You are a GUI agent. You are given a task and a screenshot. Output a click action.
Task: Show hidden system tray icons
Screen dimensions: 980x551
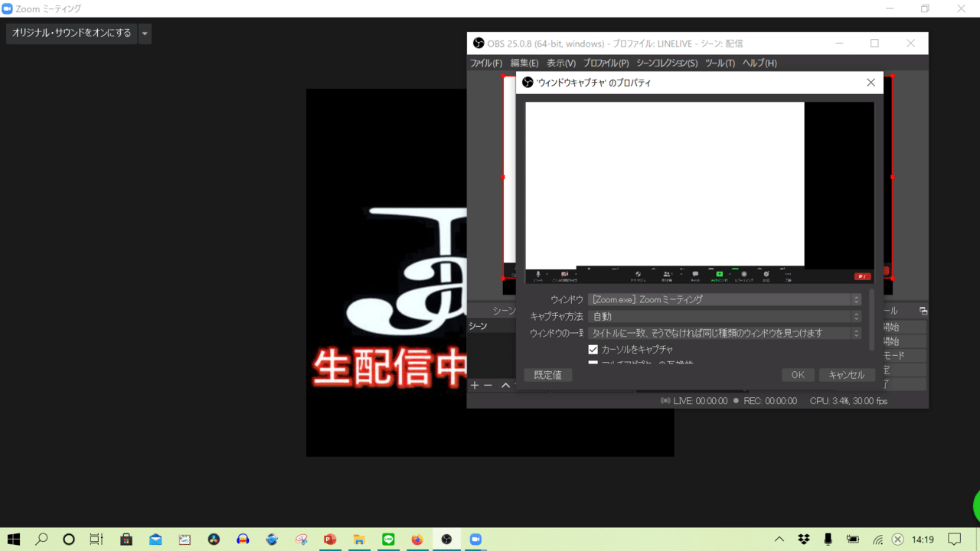tap(779, 540)
